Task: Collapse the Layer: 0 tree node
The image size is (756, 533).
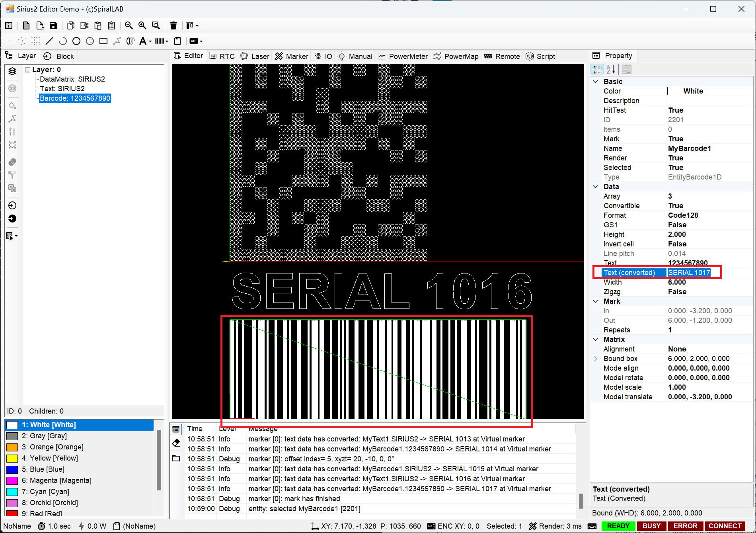Action: [28, 70]
